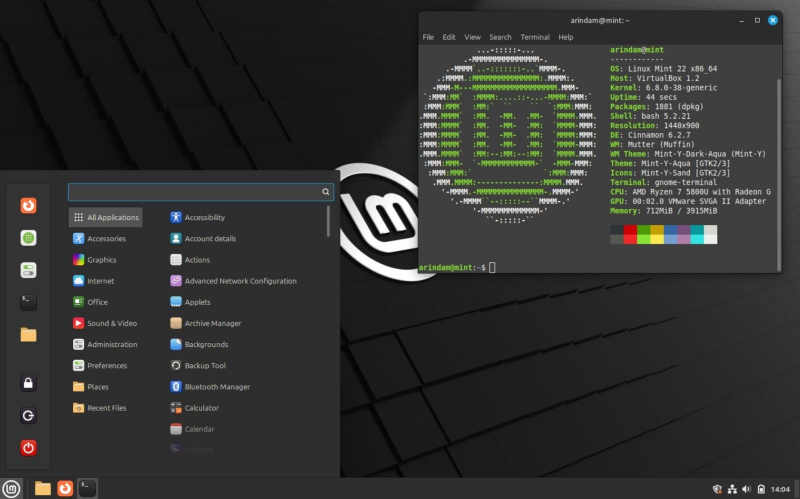Open the Search menu in the terminal window
800x499 pixels.
tap(500, 37)
